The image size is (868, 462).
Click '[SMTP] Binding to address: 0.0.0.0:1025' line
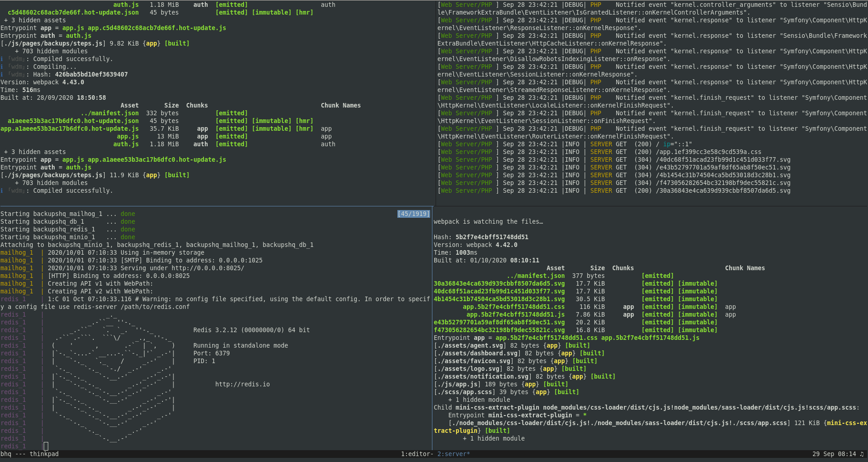pyautogui.click(x=132, y=260)
